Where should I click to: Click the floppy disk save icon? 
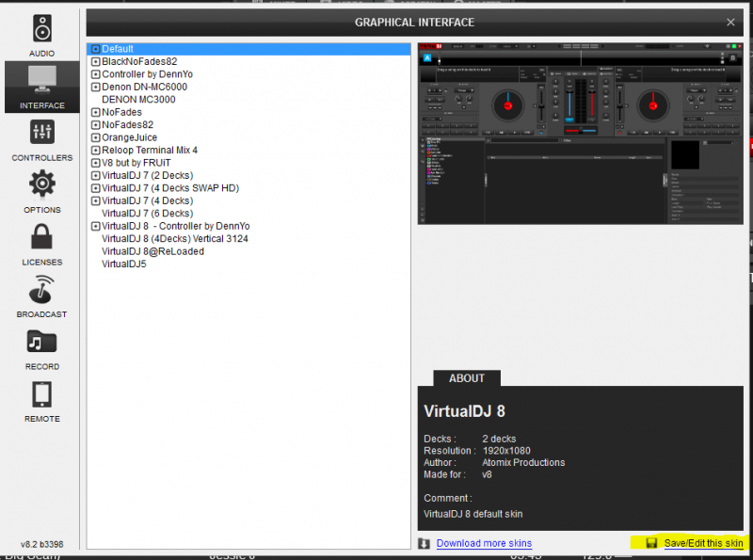point(651,543)
